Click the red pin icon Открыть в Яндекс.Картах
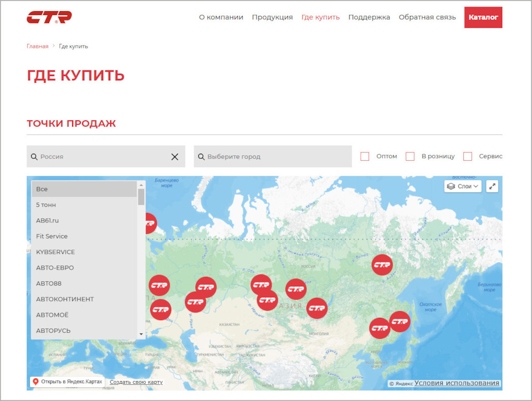This screenshot has width=532, height=401. tap(35, 382)
